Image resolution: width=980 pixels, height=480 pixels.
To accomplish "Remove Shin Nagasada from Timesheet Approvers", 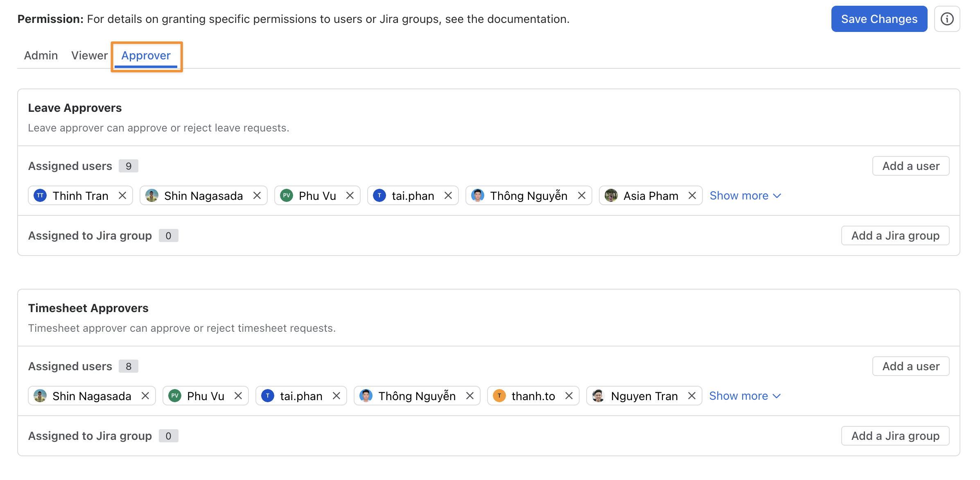I will click(145, 396).
